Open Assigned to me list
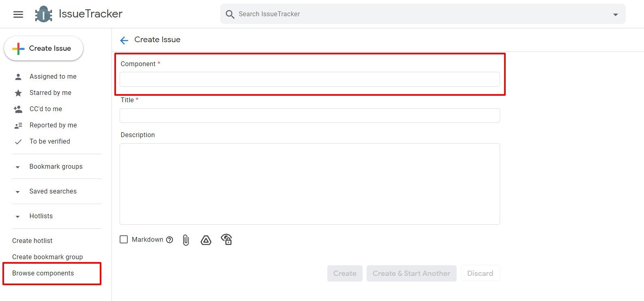Screen dimensions: 644x301 click(53, 77)
